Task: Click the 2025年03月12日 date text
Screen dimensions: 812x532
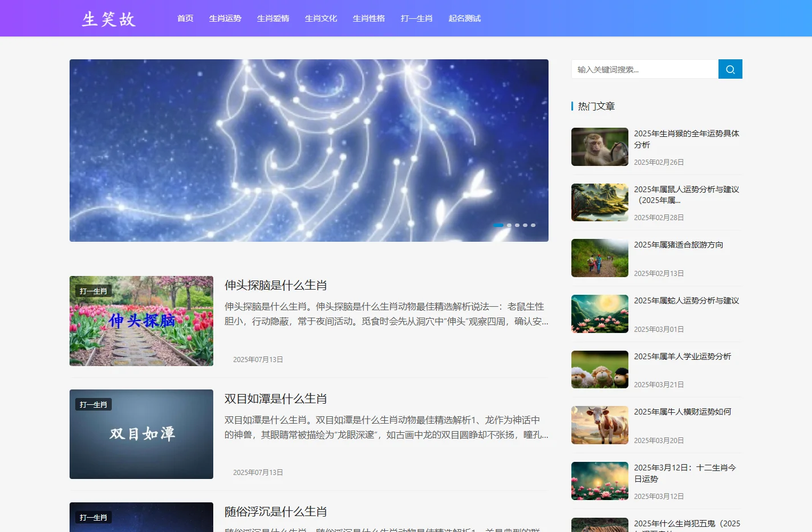Action: pos(659,497)
